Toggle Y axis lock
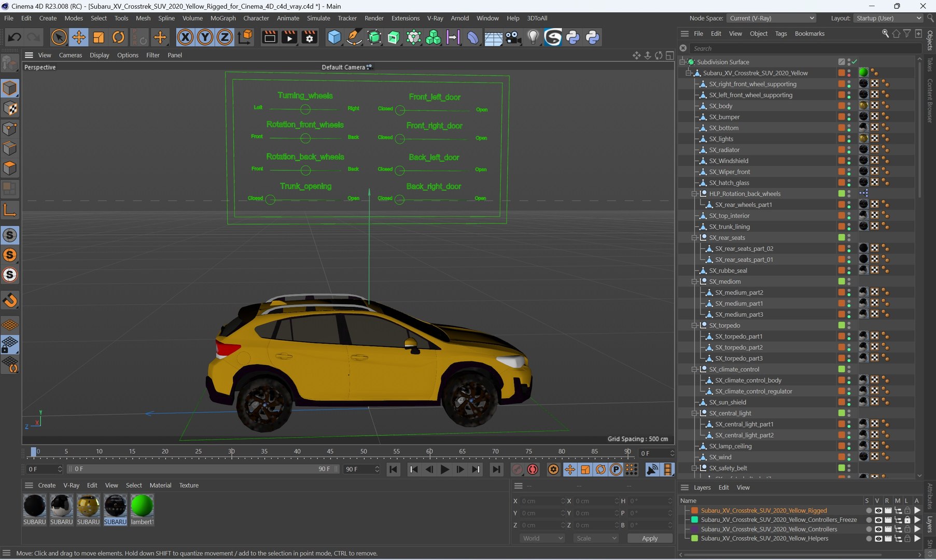 (x=205, y=37)
